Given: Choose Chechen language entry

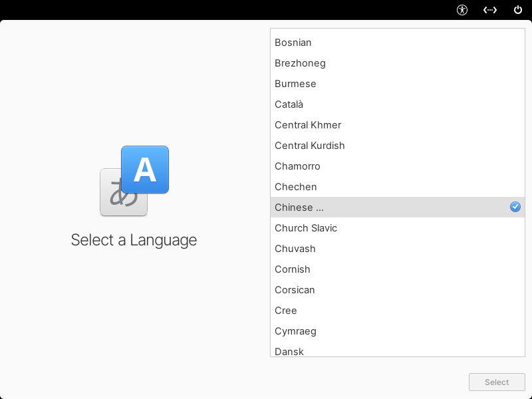Looking at the screenshot, I should [x=397, y=187].
